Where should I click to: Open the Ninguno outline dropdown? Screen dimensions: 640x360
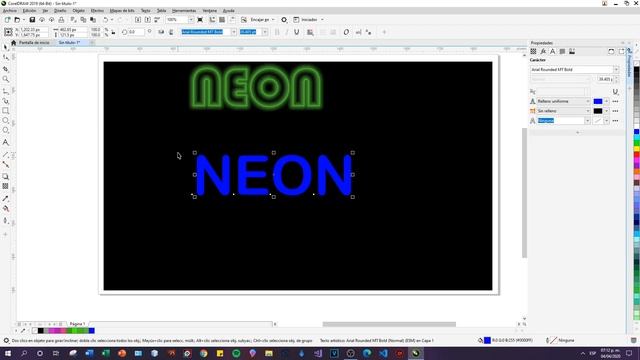click(588, 121)
